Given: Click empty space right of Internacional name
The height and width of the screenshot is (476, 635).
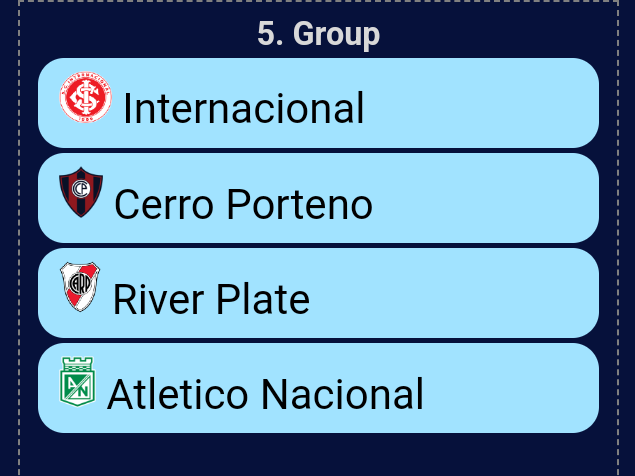Looking at the screenshot, I should point(478,103).
